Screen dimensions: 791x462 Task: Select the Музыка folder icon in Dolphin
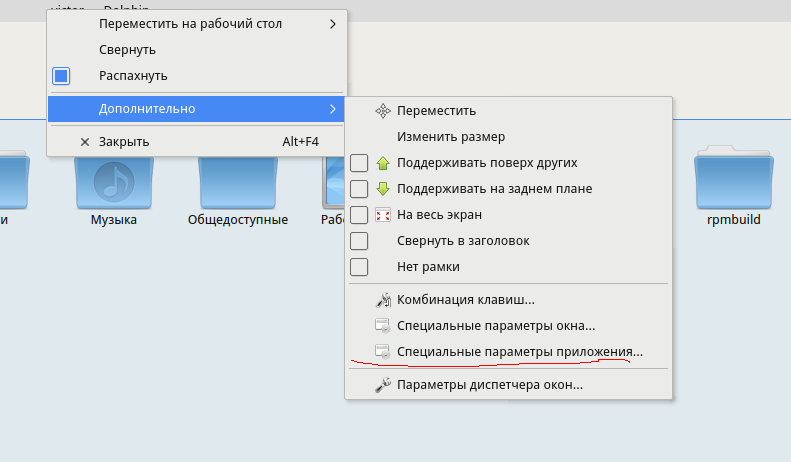[114, 183]
